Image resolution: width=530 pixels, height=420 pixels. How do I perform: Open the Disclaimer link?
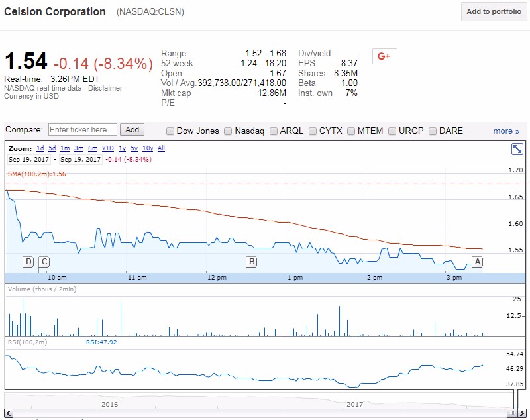[x=105, y=88]
